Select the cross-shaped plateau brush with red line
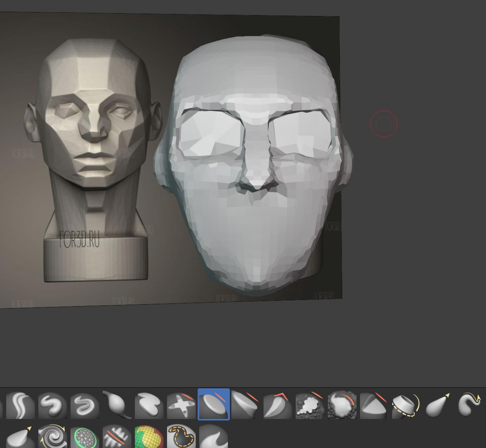This screenshot has height=448, width=486. click(x=181, y=405)
